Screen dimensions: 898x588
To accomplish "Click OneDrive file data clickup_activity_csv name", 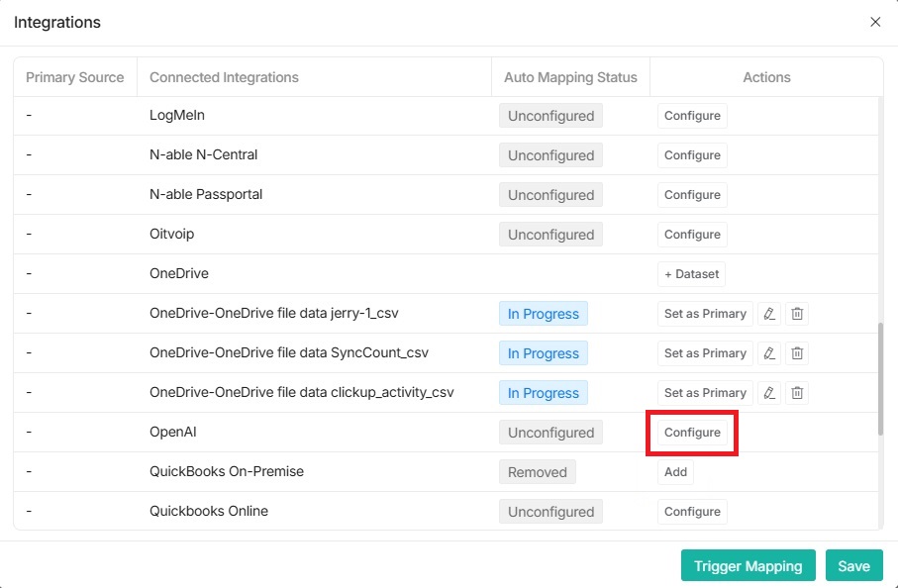I will pos(301,392).
